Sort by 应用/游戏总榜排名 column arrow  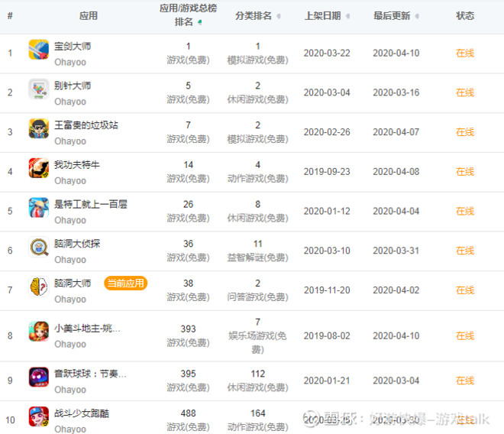pyautogui.click(x=200, y=23)
